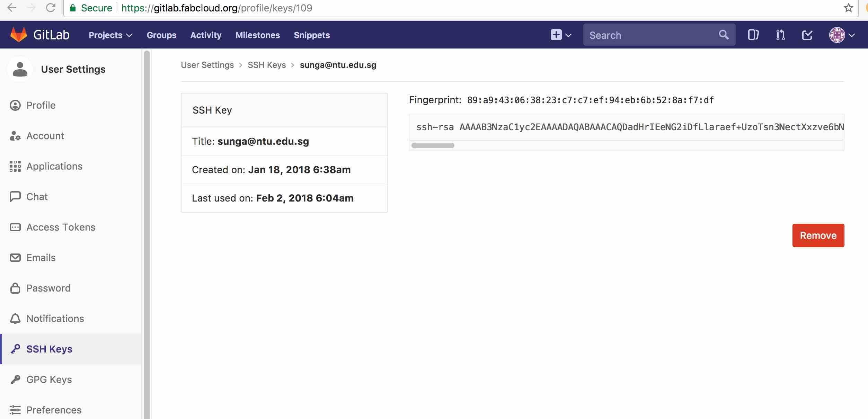Click the search magnifier icon

724,35
